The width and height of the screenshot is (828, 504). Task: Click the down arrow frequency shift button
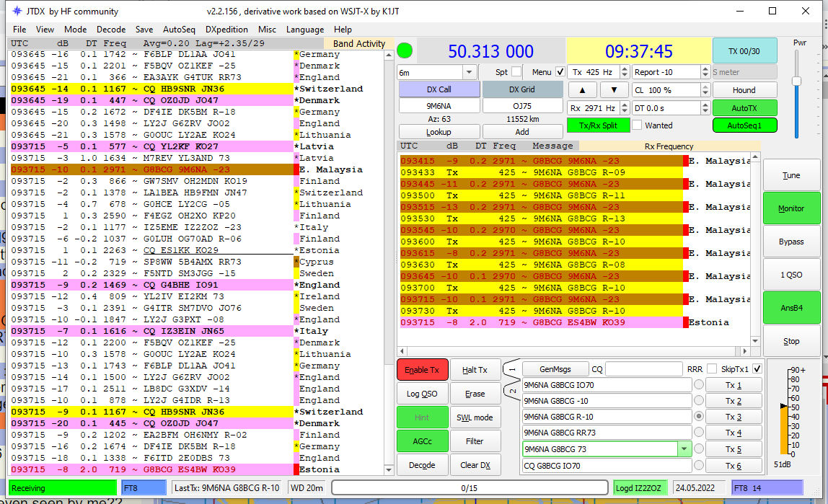coord(614,90)
